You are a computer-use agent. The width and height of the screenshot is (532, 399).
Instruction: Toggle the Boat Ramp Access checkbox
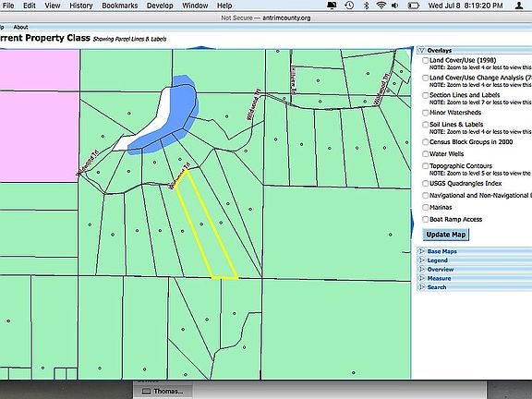click(x=425, y=220)
